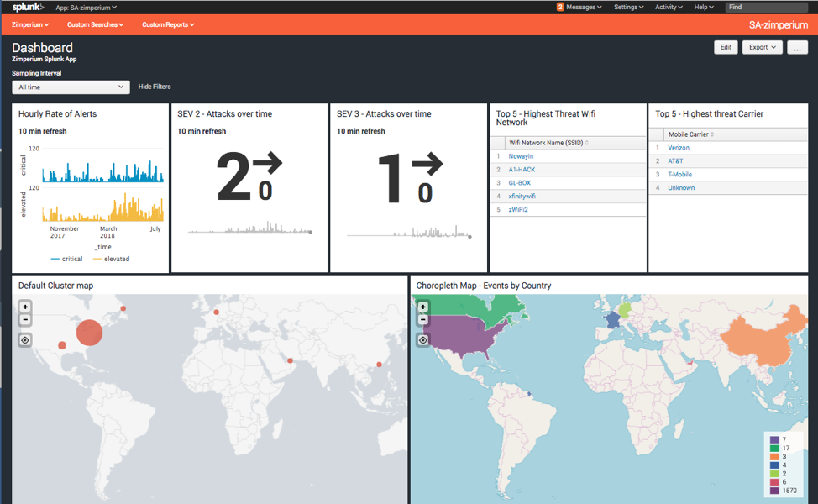
Task: Click the Edit button
Action: 726,47
